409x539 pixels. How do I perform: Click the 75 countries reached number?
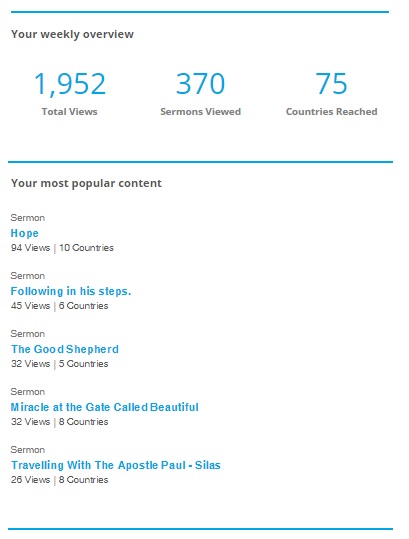click(x=331, y=84)
